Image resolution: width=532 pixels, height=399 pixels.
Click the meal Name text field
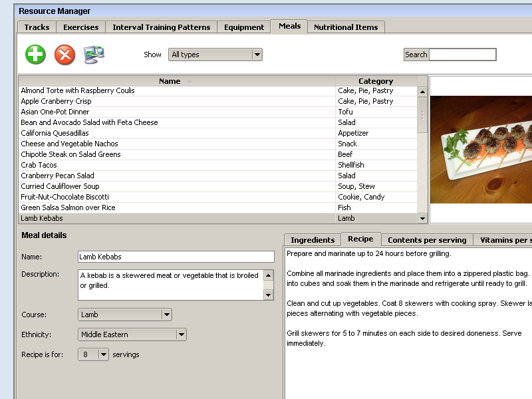tap(176, 257)
